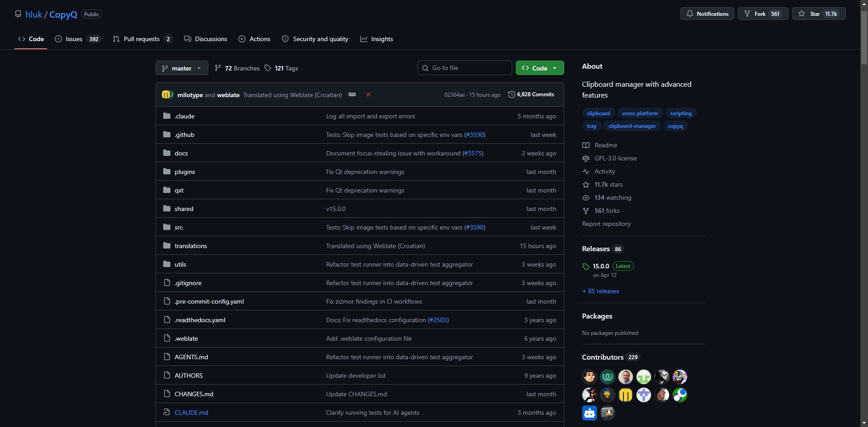The width and height of the screenshot is (868, 427).
Task: Click the clipboard-manager topic tag
Action: click(632, 126)
